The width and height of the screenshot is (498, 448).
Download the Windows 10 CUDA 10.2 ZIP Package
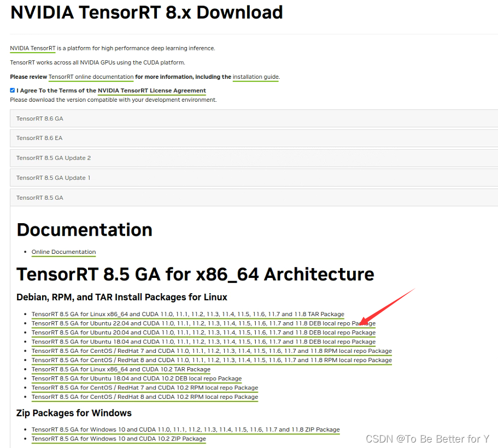pos(119,439)
